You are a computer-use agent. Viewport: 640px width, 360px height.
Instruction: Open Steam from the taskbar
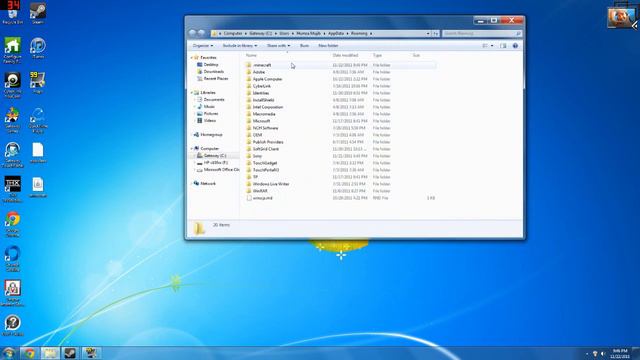70,353
